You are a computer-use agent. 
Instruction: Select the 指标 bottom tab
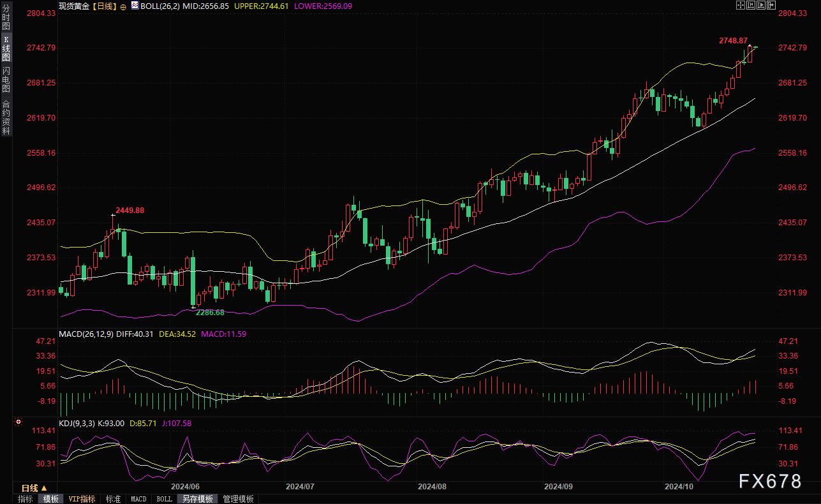pyautogui.click(x=26, y=499)
